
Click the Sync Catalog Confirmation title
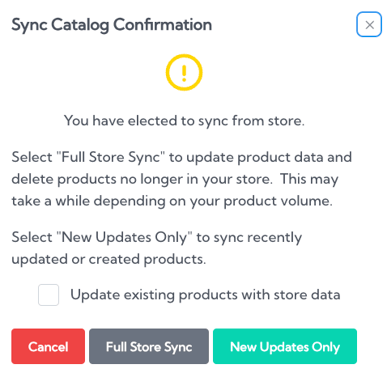pos(112,25)
